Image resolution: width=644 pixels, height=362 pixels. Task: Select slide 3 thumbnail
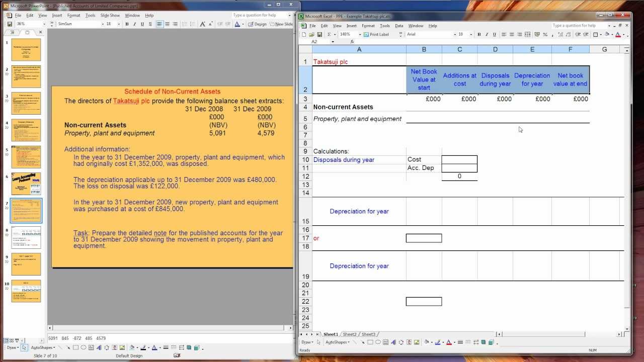[x=26, y=103]
